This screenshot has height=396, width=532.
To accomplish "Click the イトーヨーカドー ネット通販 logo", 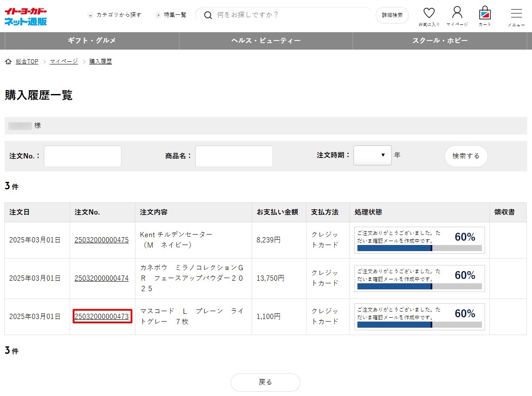I will pos(26,16).
